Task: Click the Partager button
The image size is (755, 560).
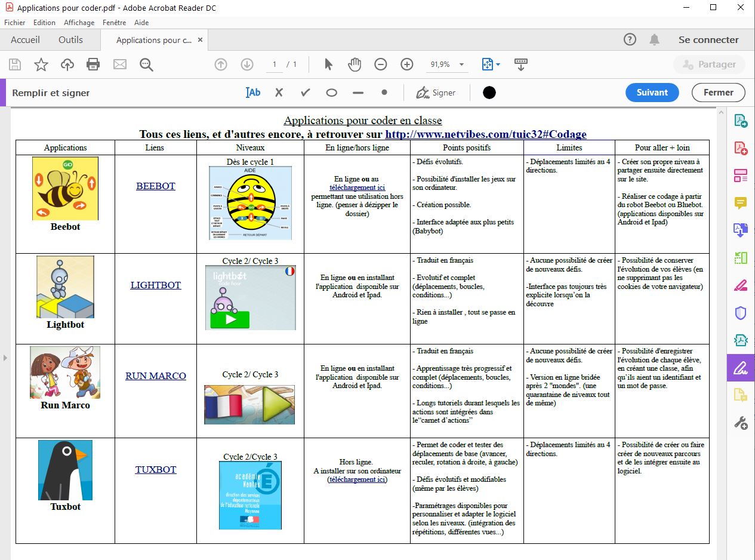Action: click(x=709, y=64)
